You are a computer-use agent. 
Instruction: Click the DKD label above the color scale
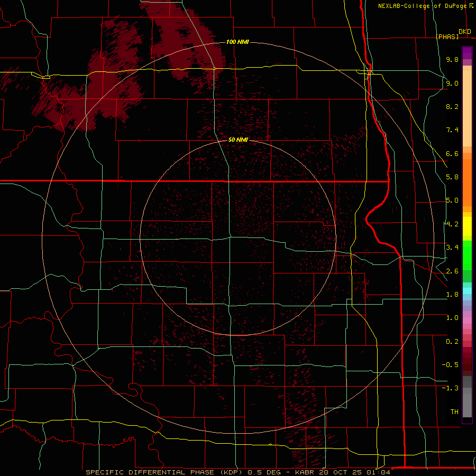point(465,32)
